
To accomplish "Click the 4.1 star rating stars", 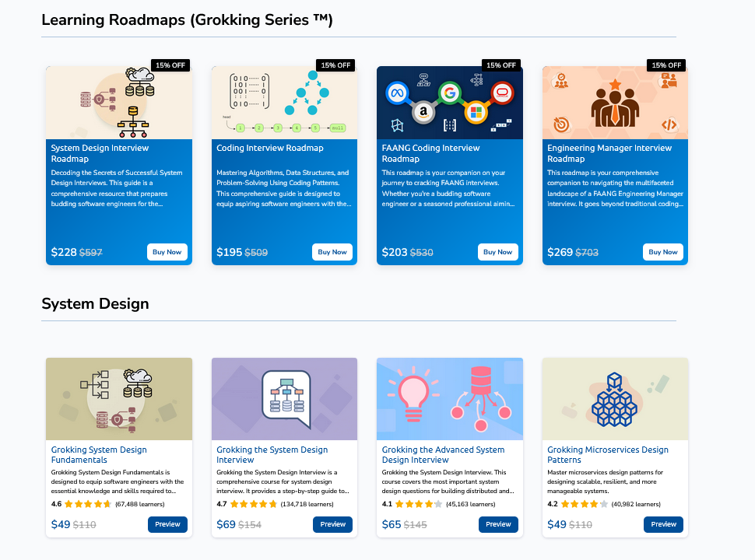I will click(x=419, y=504).
